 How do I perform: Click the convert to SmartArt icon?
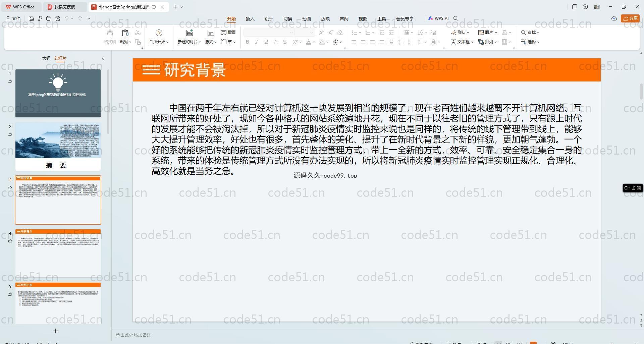click(x=434, y=33)
